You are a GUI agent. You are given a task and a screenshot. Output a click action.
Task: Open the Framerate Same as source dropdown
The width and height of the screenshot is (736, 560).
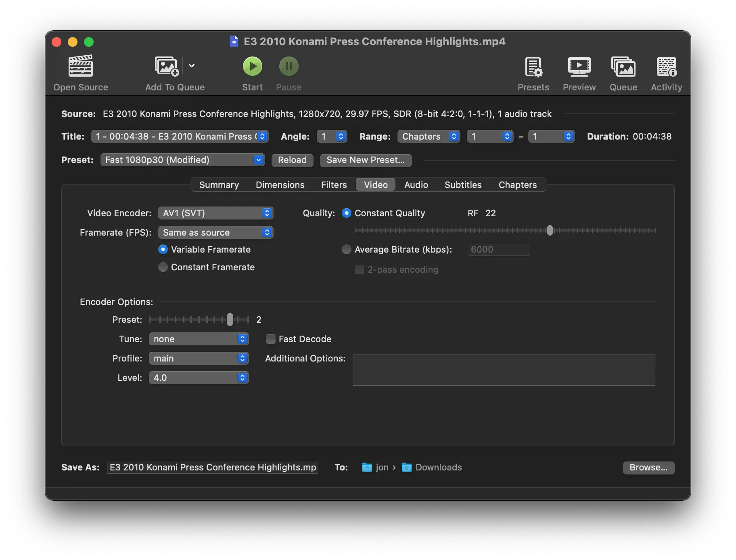(x=215, y=232)
